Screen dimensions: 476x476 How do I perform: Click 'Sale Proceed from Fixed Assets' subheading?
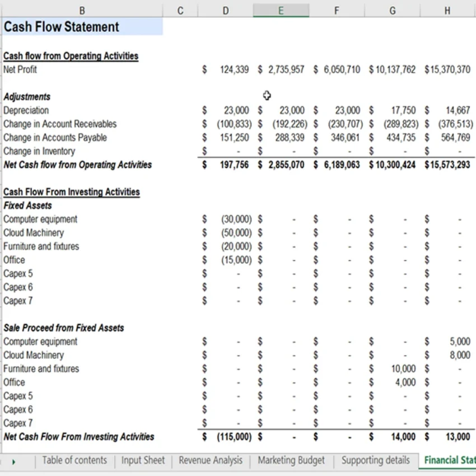tap(64, 328)
